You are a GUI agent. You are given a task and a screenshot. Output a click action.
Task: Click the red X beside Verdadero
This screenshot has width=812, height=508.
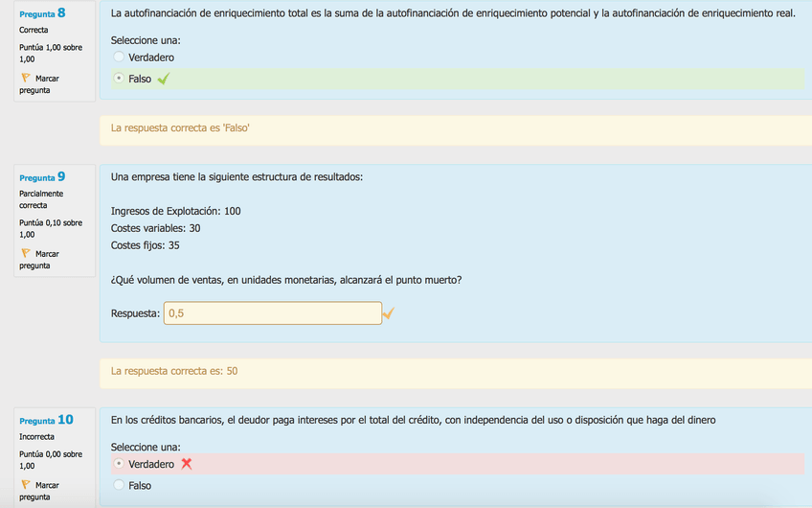click(187, 464)
